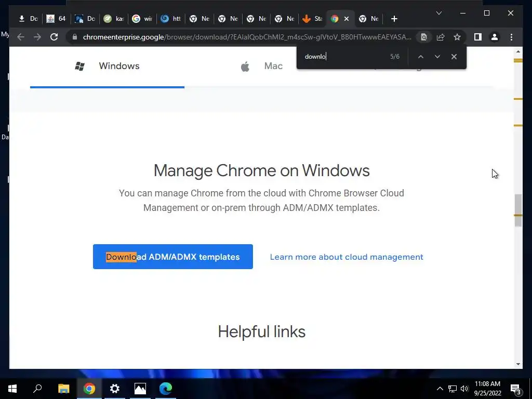This screenshot has height=399, width=532.
Task: Go back using the back arrow
Action: (x=21, y=37)
